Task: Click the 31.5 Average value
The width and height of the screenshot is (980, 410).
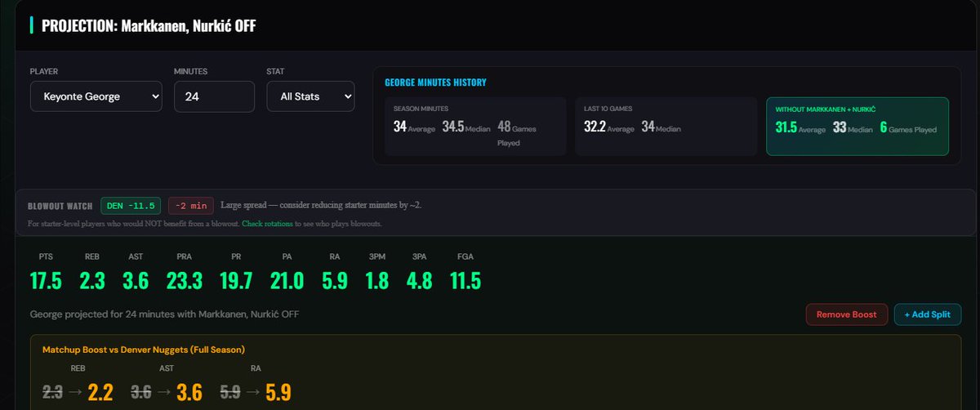Action: point(800,128)
